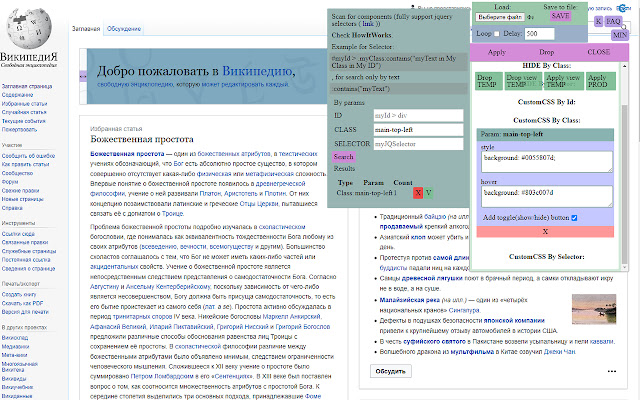
Task: Focus the ID param input field
Action: pyautogui.click(x=418, y=116)
